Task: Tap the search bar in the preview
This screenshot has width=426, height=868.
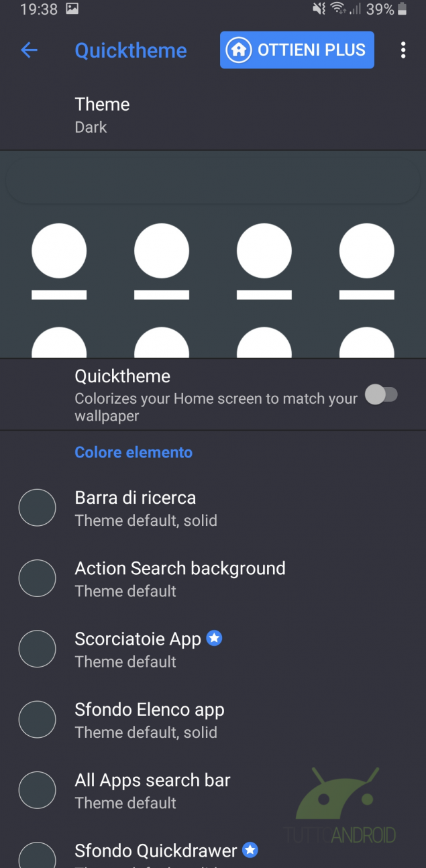Action: pyautogui.click(x=213, y=182)
